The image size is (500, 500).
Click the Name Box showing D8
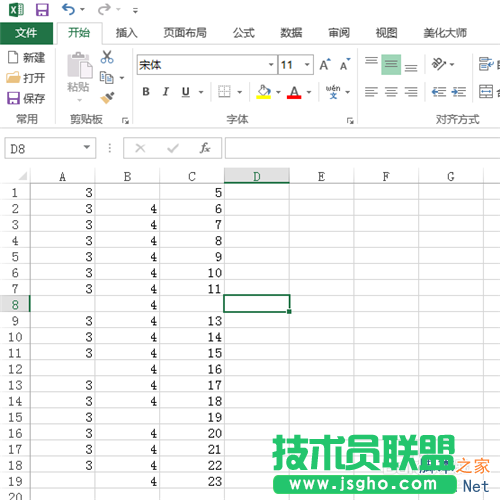click(x=50, y=148)
